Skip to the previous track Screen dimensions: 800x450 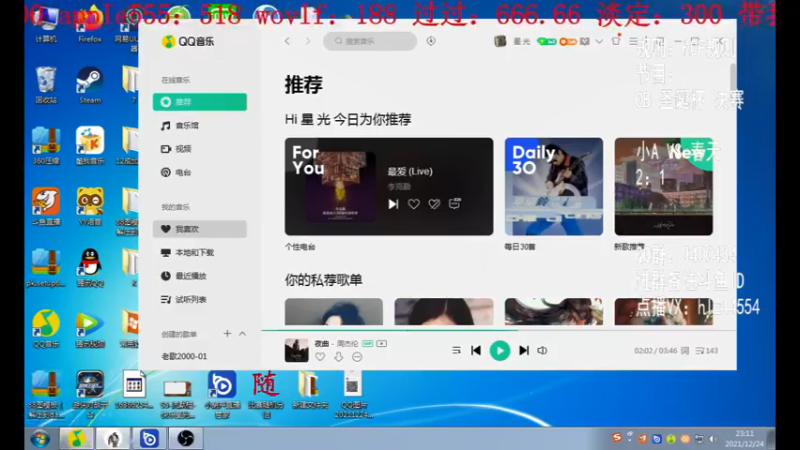click(x=476, y=351)
